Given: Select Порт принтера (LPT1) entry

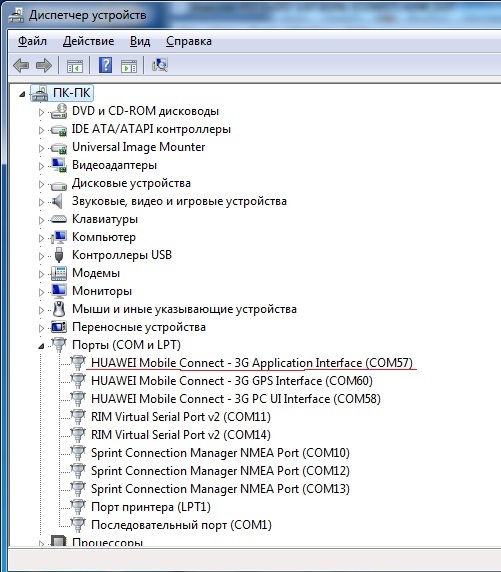Looking at the screenshot, I should click(151, 507).
